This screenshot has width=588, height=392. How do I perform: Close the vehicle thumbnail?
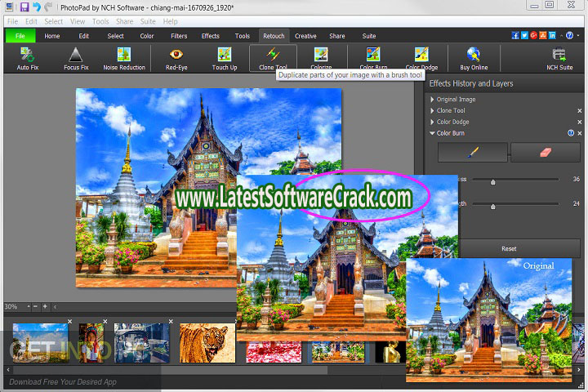(171, 321)
